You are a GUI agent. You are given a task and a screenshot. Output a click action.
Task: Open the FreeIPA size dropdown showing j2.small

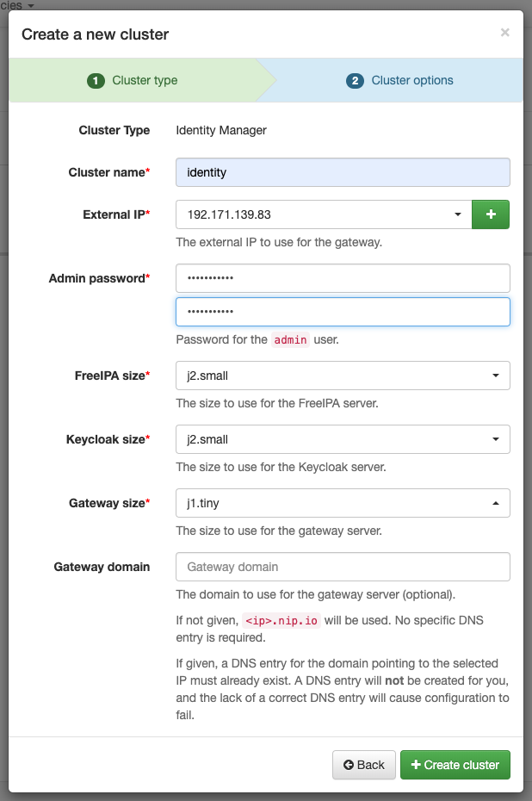pyautogui.click(x=343, y=376)
